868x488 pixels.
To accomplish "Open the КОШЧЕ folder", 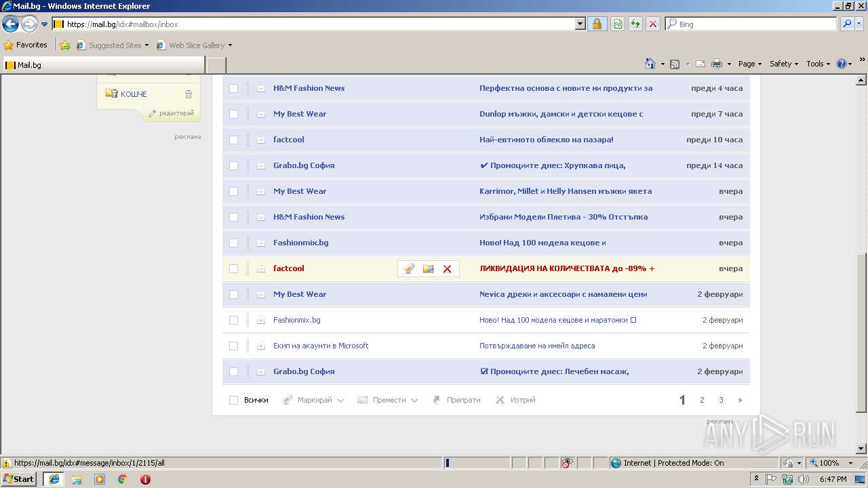I will [134, 94].
